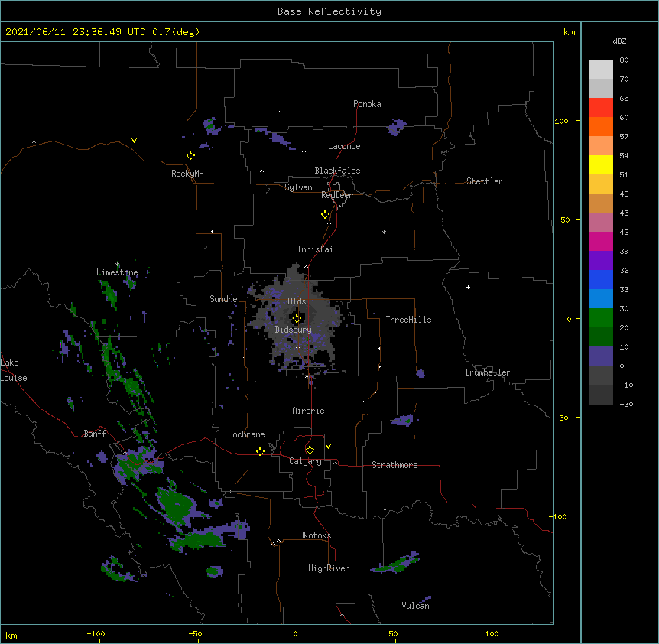This screenshot has height=644, width=659.
Task: Select the bright green 20–30 dBZ swatch
Action: 601,318
